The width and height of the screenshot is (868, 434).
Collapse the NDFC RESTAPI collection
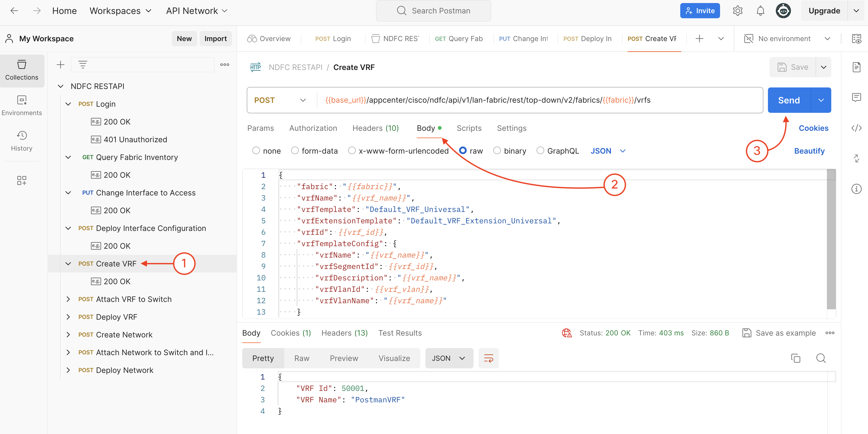[x=61, y=86]
